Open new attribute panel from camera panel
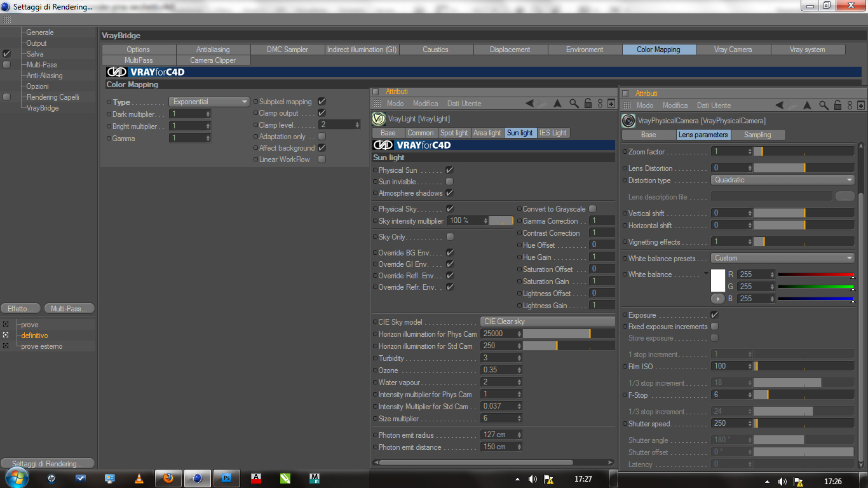 click(861, 105)
